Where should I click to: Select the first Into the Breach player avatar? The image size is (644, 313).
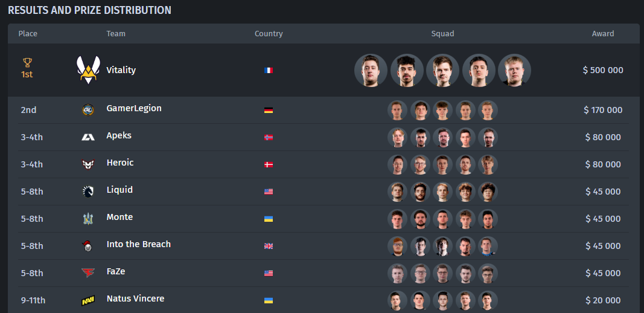[x=398, y=246]
